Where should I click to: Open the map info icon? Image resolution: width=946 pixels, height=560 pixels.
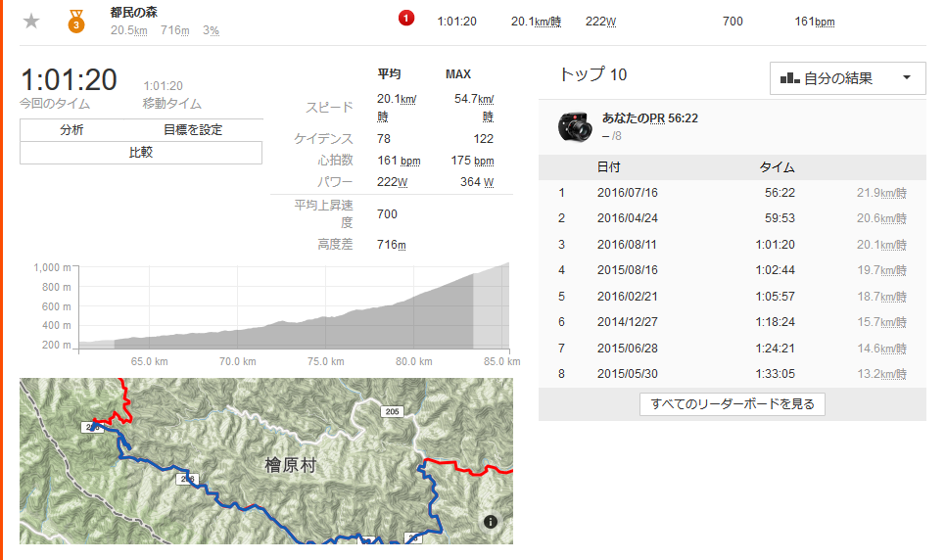(491, 522)
